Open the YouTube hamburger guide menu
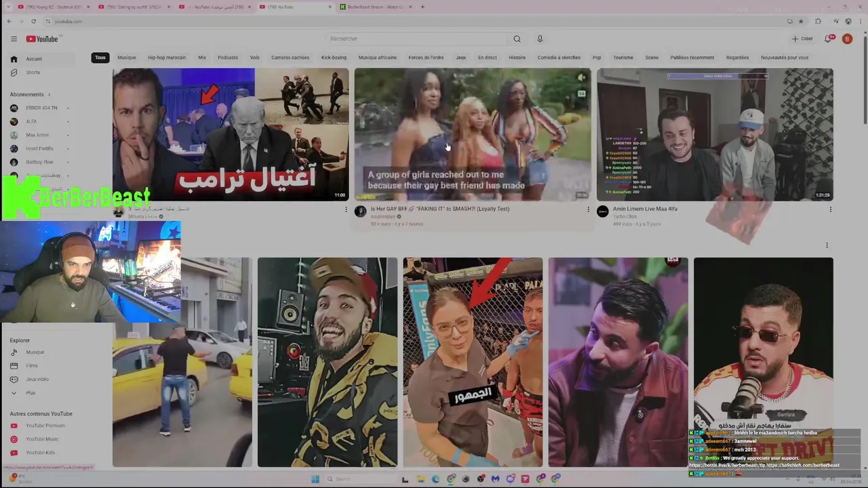Image resolution: width=868 pixels, height=488 pixels. tap(14, 39)
